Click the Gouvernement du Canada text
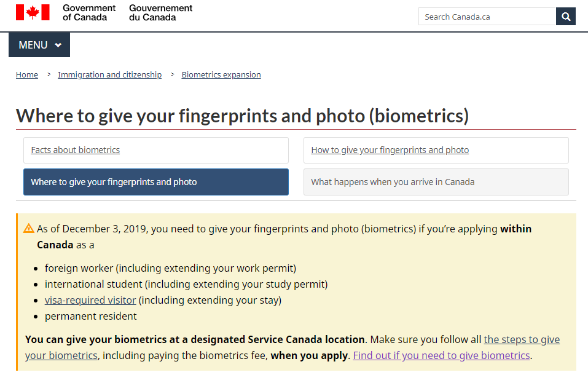This screenshot has height=375, width=588. [160, 12]
